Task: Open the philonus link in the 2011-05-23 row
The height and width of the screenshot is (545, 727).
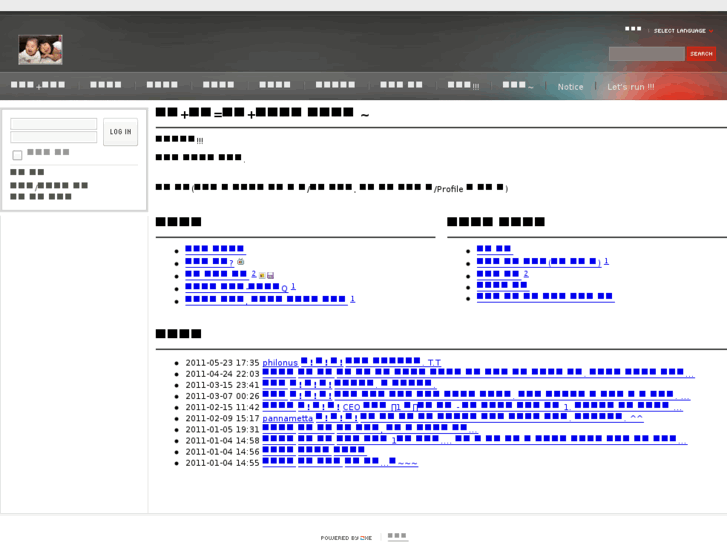Action: [x=280, y=363]
